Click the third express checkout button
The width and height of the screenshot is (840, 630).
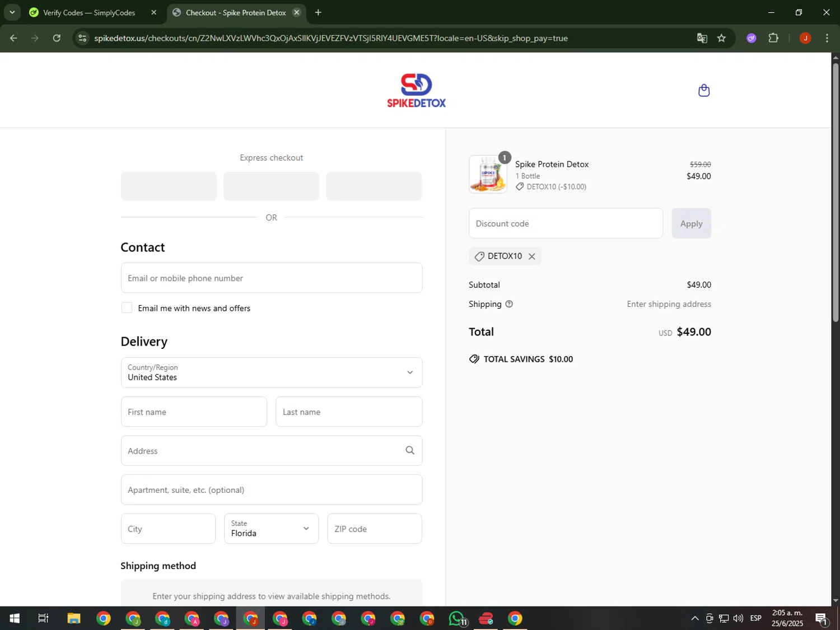[x=374, y=186]
